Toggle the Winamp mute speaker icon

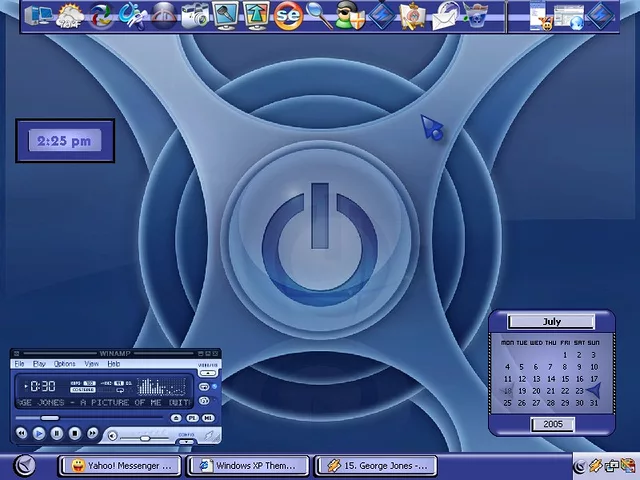[113, 436]
